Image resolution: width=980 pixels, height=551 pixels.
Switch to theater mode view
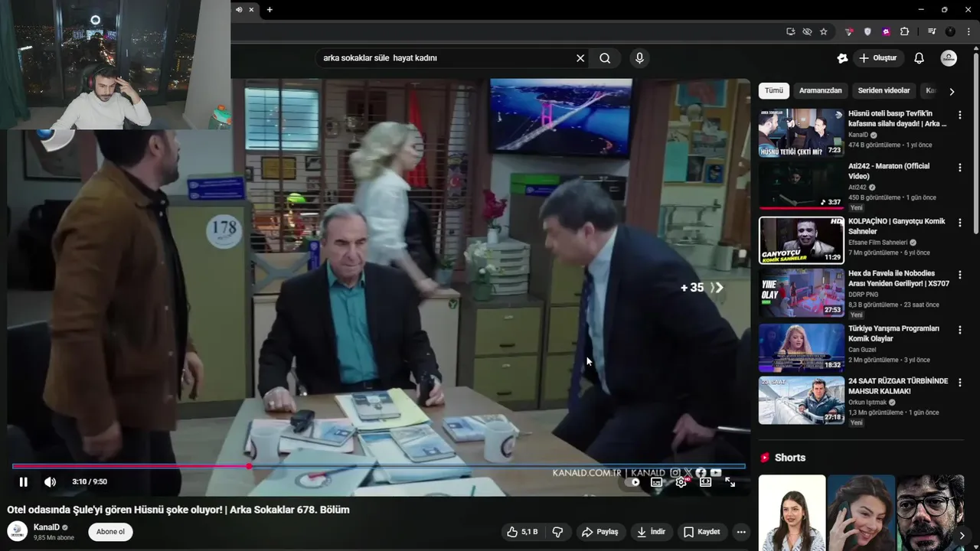[x=705, y=482]
